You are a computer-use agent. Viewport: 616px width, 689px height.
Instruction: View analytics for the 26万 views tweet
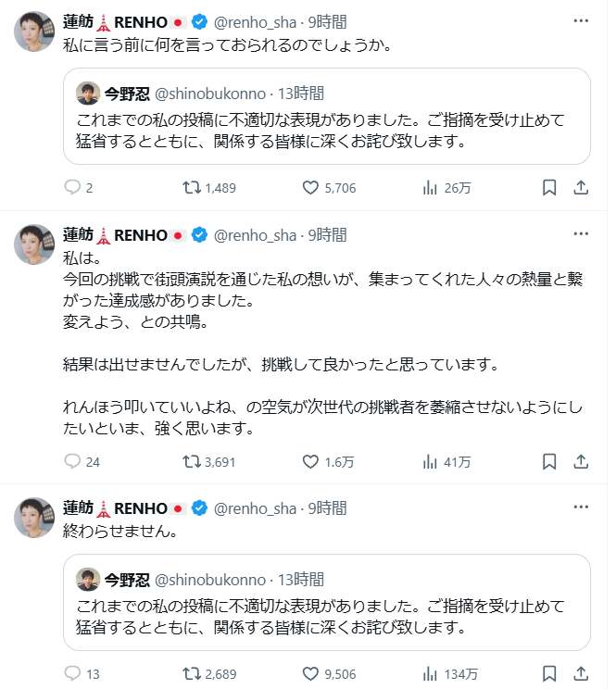430,187
